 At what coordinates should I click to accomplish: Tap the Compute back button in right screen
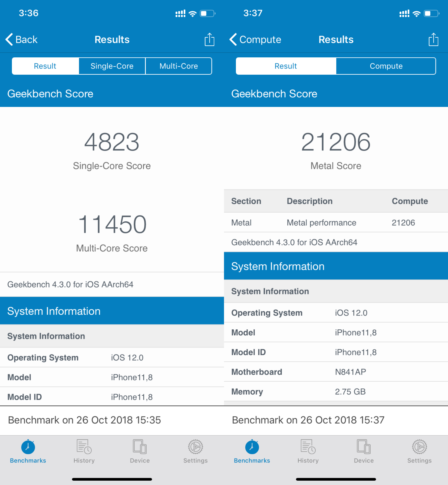pyautogui.click(x=255, y=40)
